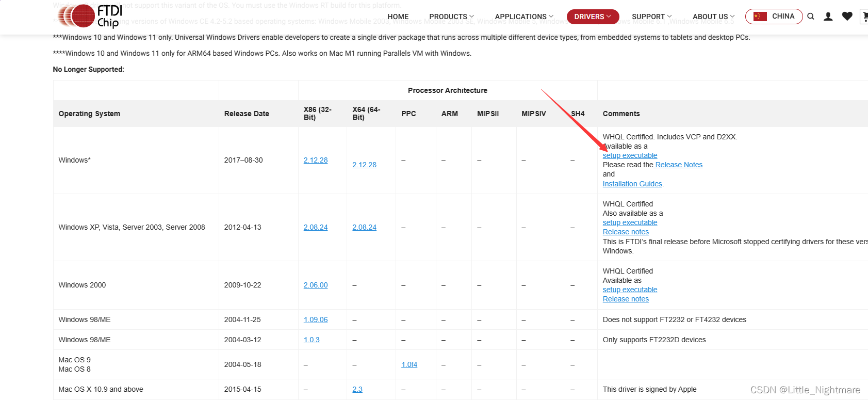Open Release notes for Windows 2000 driver
The width and height of the screenshot is (868, 400).
click(626, 299)
